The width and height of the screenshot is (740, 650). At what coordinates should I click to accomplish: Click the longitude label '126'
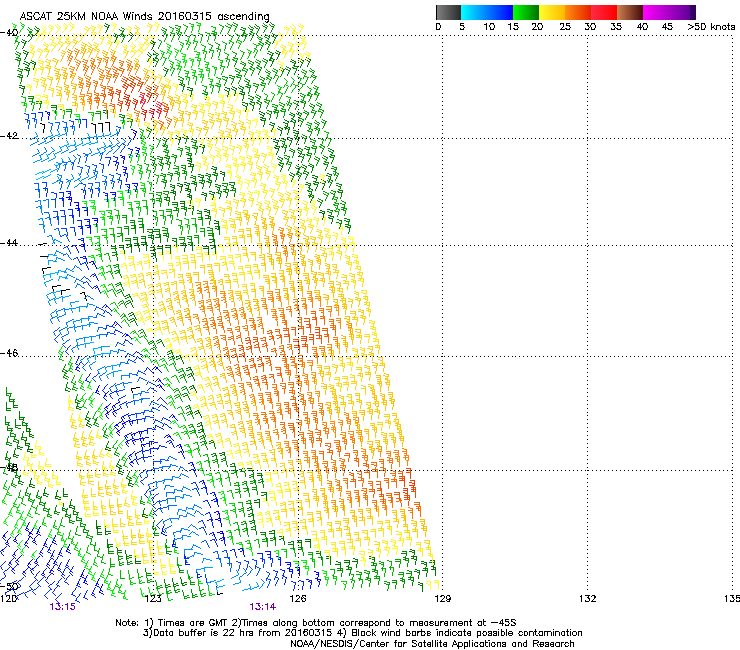pos(298,599)
